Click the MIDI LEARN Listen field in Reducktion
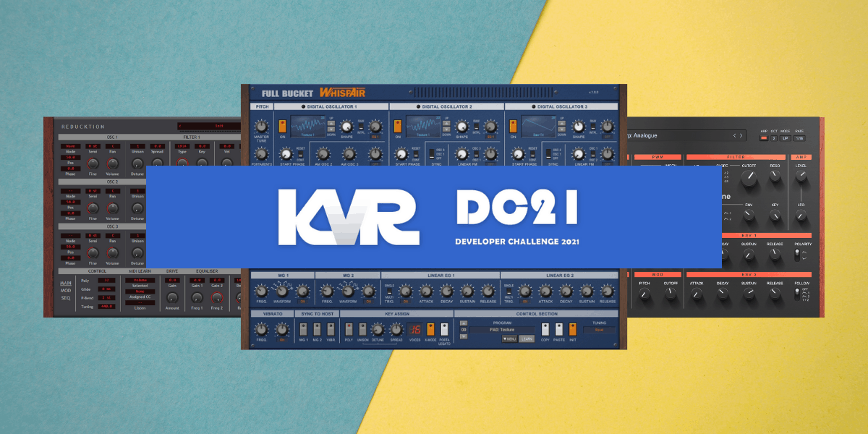868x434 pixels. (x=140, y=302)
